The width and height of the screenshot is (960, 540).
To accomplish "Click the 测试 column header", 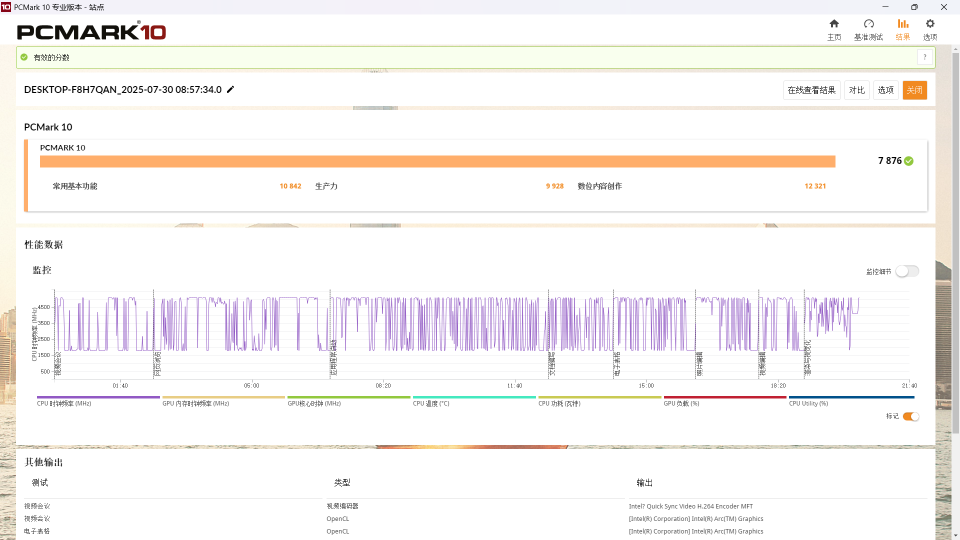I will [40, 482].
